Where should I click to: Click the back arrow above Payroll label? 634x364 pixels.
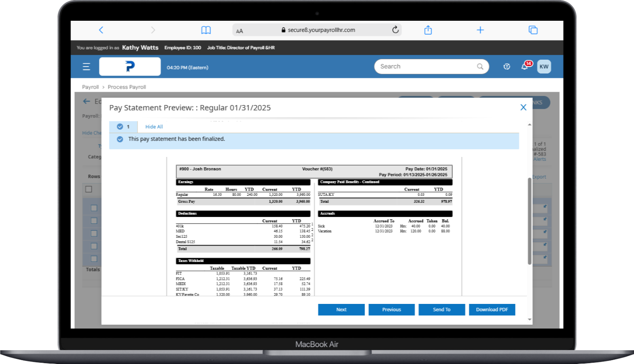[x=86, y=101]
